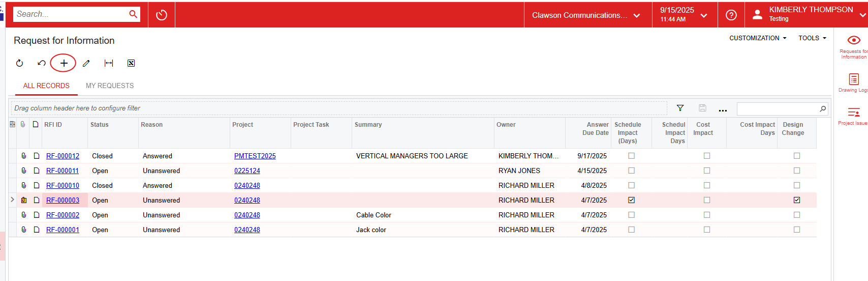Uncheck Design Change for RF-000003
Image resolution: width=868 pixels, height=281 pixels.
pyautogui.click(x=796, y=200)
